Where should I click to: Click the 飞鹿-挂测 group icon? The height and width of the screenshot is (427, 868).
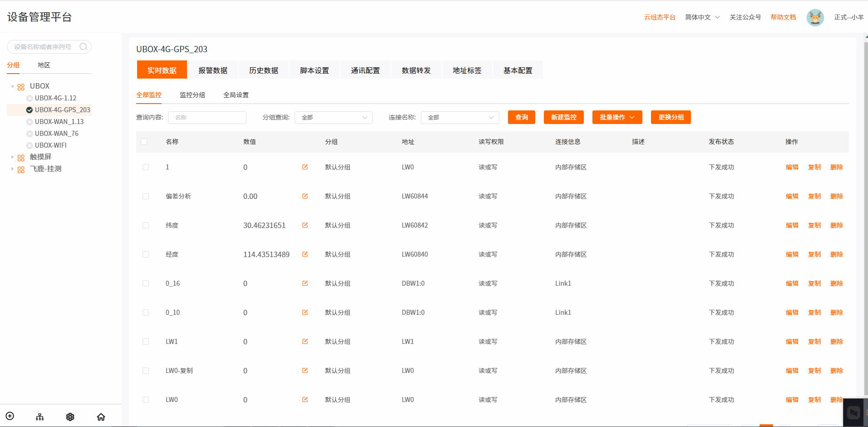[x=21, y=169]
